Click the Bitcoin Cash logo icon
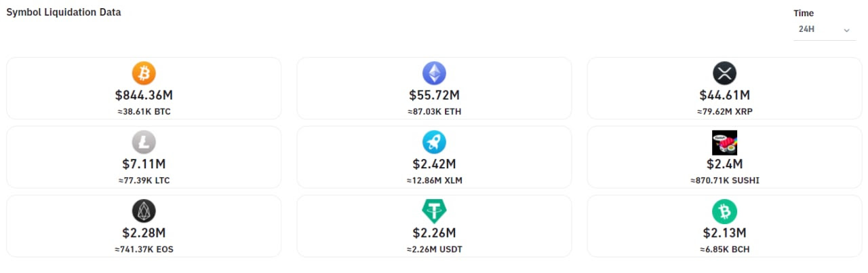This screenshot has height=273, width=868. 724,211
